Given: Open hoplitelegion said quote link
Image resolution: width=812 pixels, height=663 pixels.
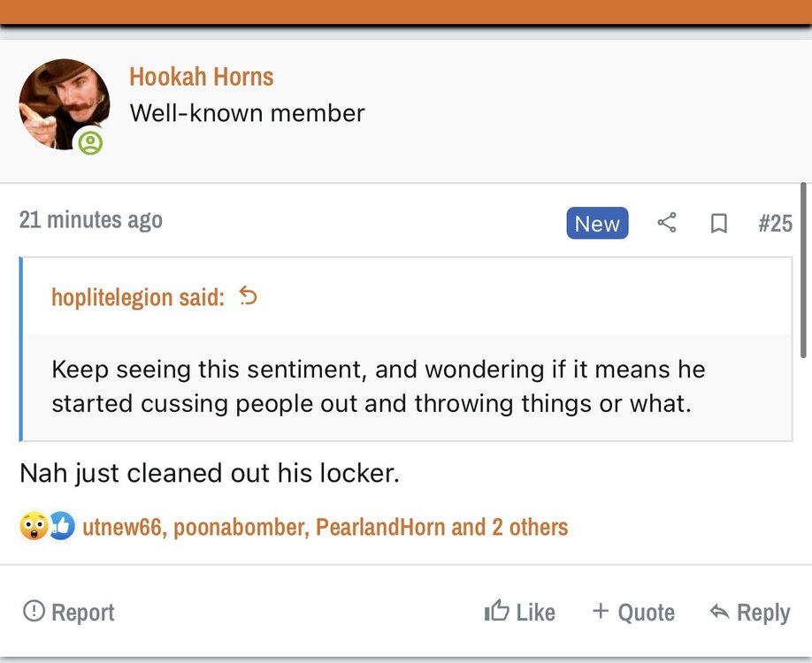Looking at the screenshot, I should tap(137, 297).
